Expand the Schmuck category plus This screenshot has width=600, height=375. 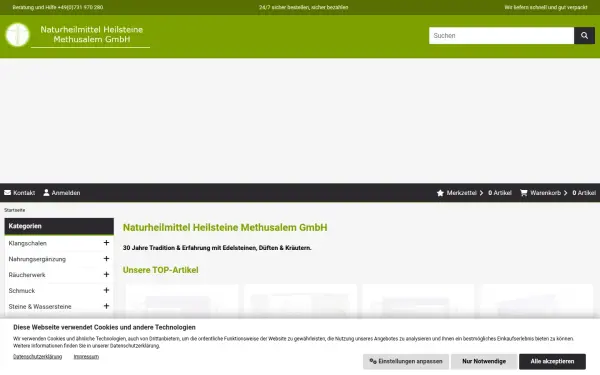coord(106,290)
